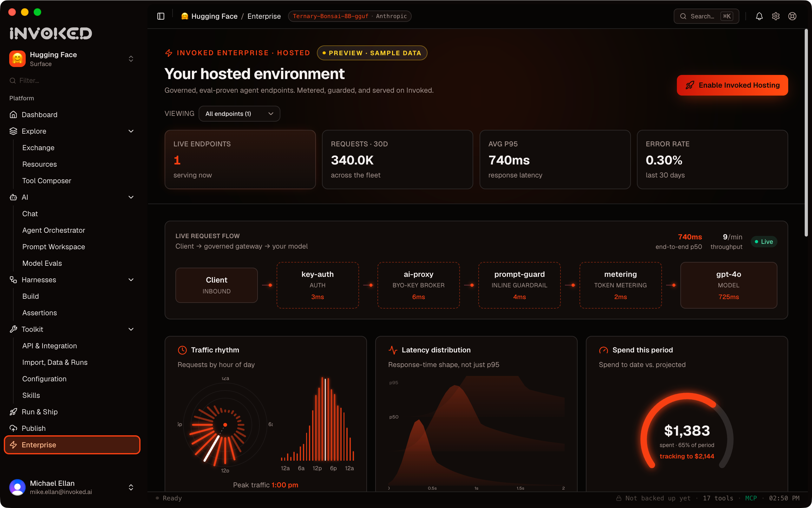Click the Traffic rhythm clock icon
This screenshot has width=812, height=508.
pos(182,350)
